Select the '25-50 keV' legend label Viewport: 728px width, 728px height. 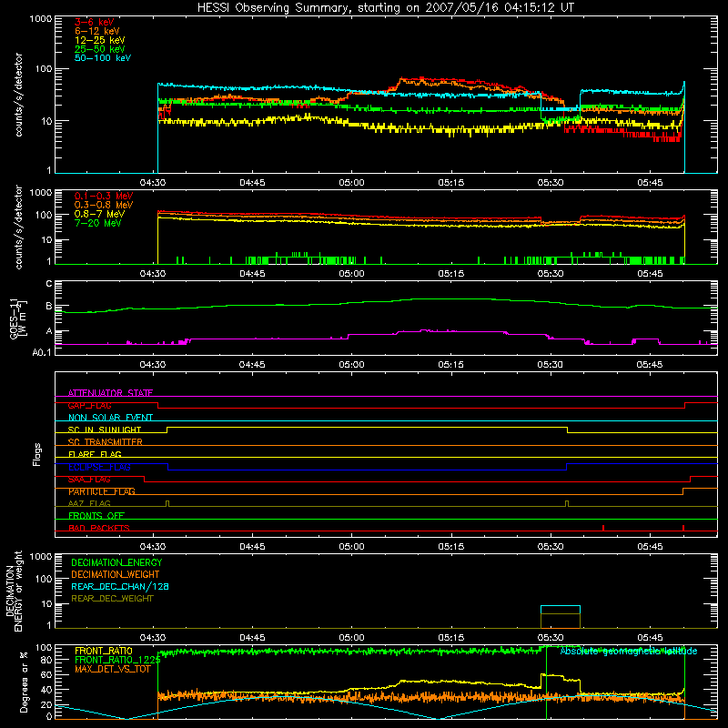coord(99,49)
